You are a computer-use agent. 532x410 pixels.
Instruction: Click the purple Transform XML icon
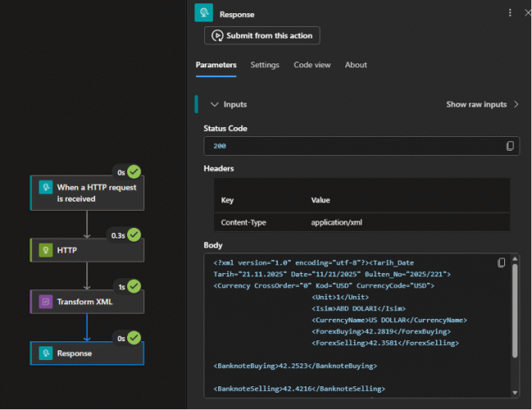click(x=45, y=301)
